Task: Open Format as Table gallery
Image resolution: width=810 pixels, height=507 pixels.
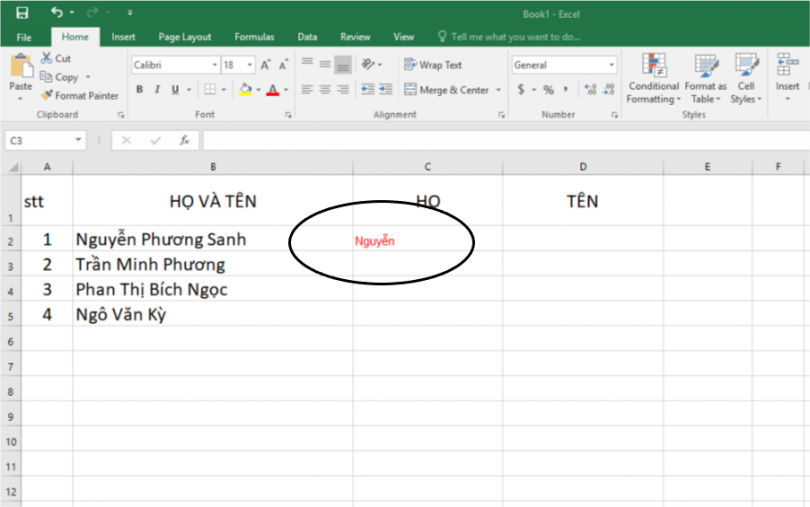Action: coord(706,78)
